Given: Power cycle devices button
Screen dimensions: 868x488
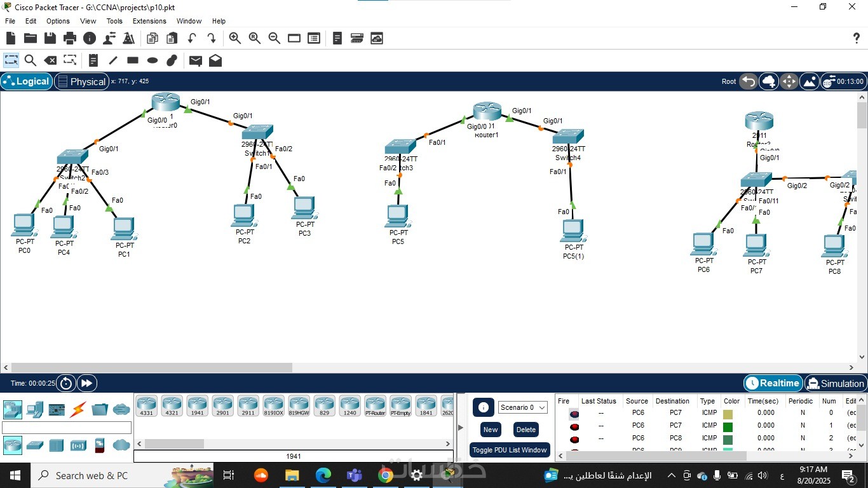Looking at the screenshot, I should coord(66,383).
